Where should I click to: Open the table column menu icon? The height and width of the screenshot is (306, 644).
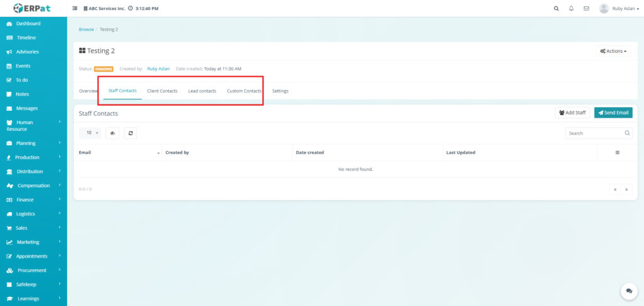(x=617, y=152)
